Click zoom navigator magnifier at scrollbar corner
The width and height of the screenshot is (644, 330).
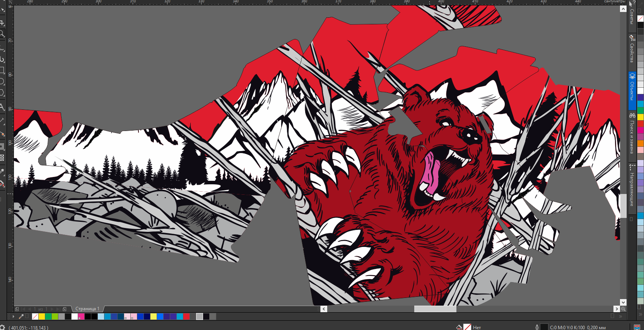[623, 309]
